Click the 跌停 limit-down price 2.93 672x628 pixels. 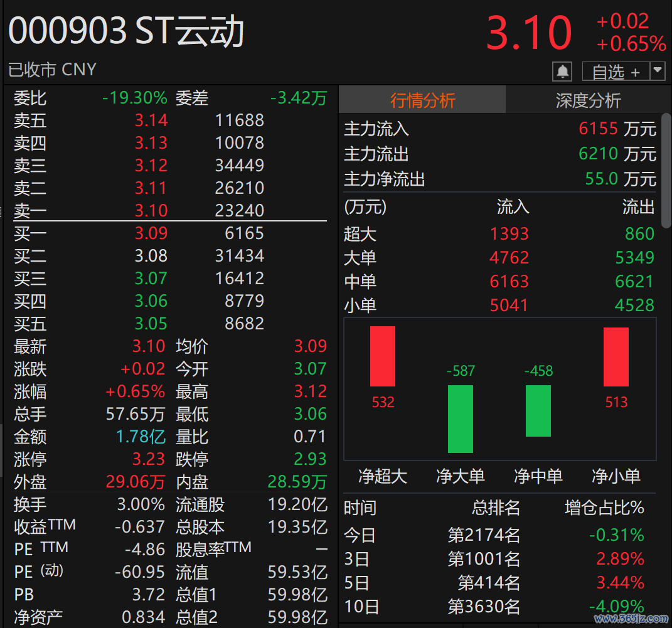[311, 459]
